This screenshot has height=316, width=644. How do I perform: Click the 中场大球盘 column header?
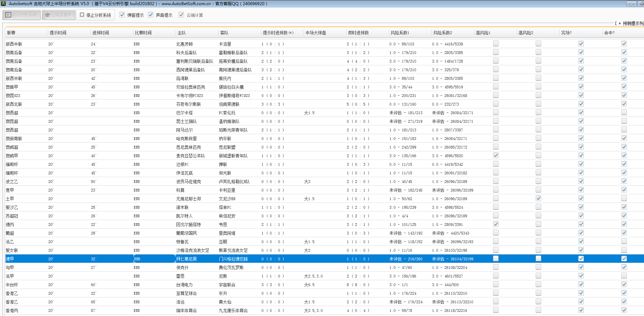click(x=316, y=33)
